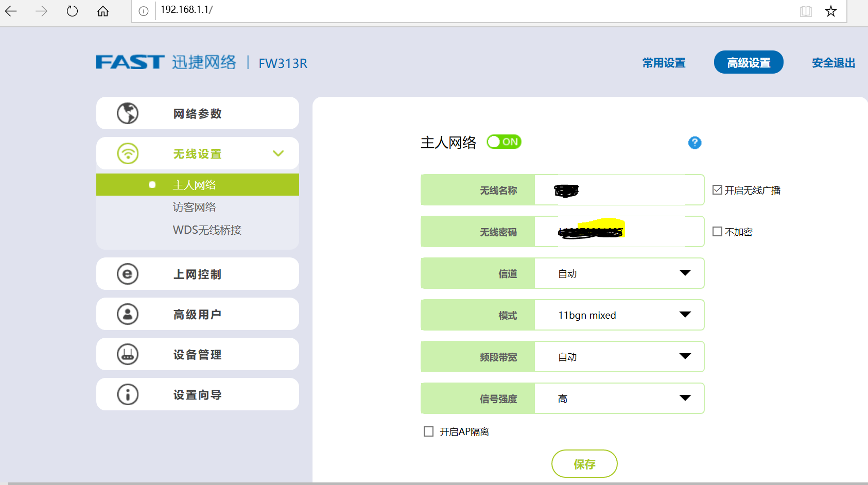This screenshot has width=868, height=485.
Task: Turn off the 主人网络 ON switch
Action: tap(504, 142)
